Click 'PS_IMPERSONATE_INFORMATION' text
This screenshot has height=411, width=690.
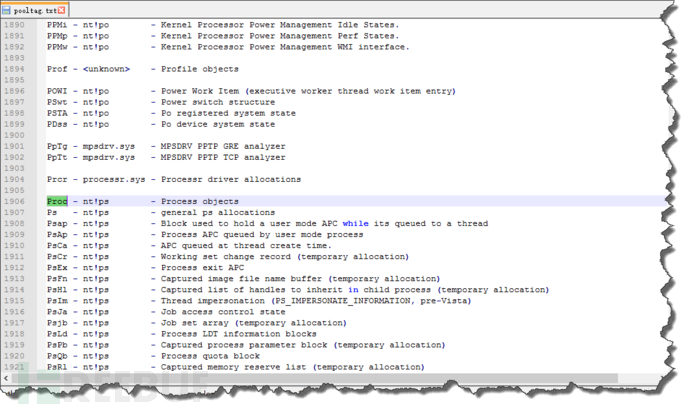click(343, 301)
